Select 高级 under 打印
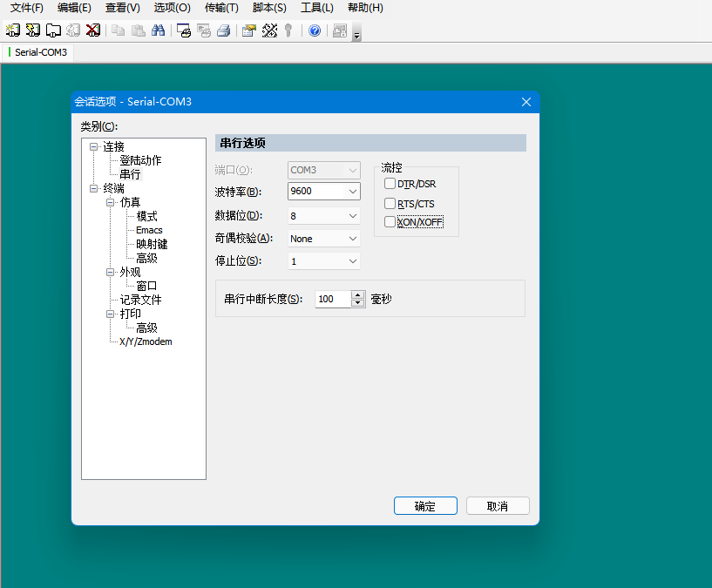The width and height of the screenshot is (712, 588). coord(146,328)
